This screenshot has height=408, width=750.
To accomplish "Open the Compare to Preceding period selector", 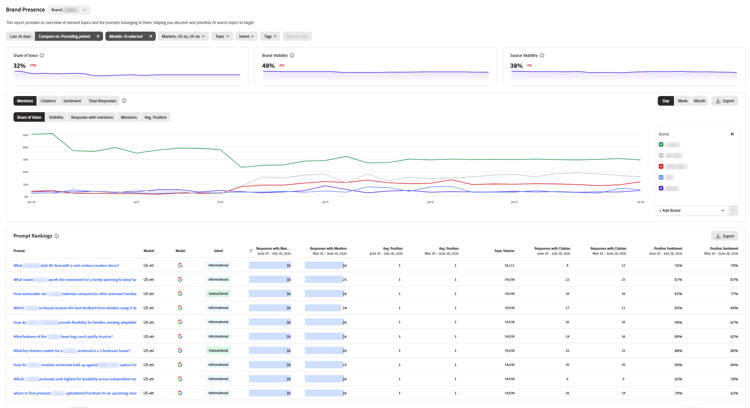I will click(x=65, y=36).
